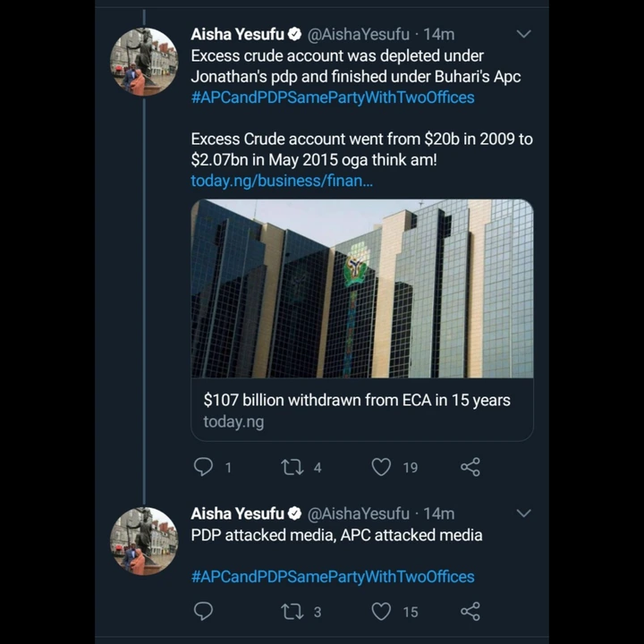Reply to the Excess crude account tweet
Image resolution: width=644 pixels, height=644 pixels.
tap(204, 467)
